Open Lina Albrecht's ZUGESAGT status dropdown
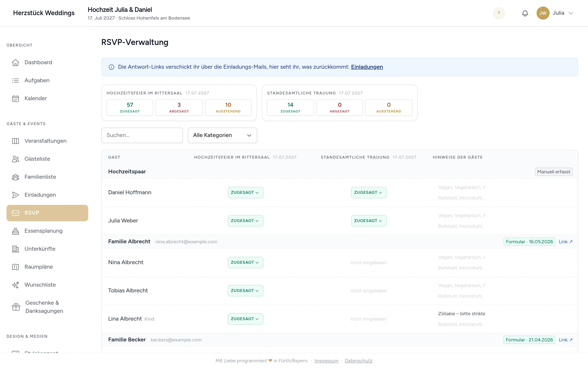This screenshot has width=588, height=368. (x=245, y=319)
